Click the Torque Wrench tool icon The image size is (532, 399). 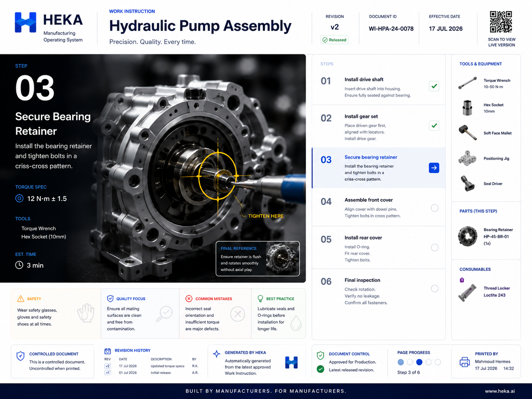click(467, 83)
